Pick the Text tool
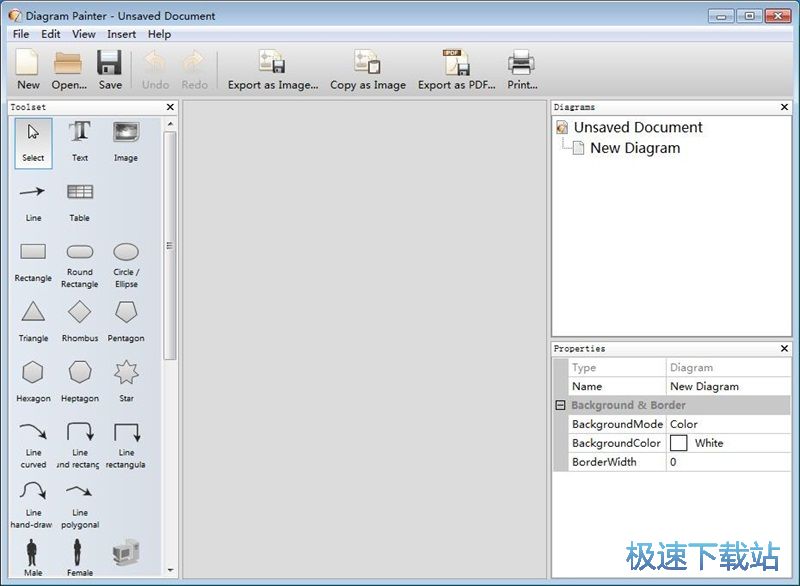The width and height of the screenshot is (800, 586). click(x=80, y=143)
